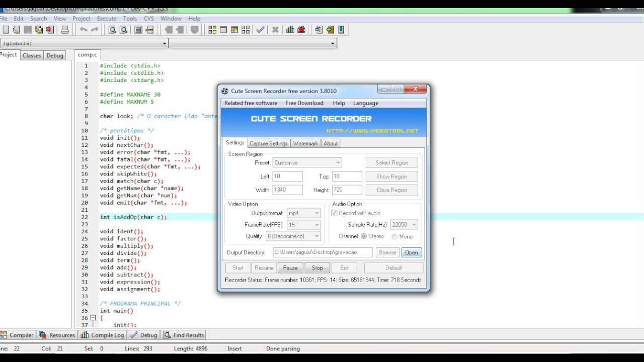Viewport: 644px width, 362px height.
Task: Open the Classes tab in side panel
Action: 32,55
